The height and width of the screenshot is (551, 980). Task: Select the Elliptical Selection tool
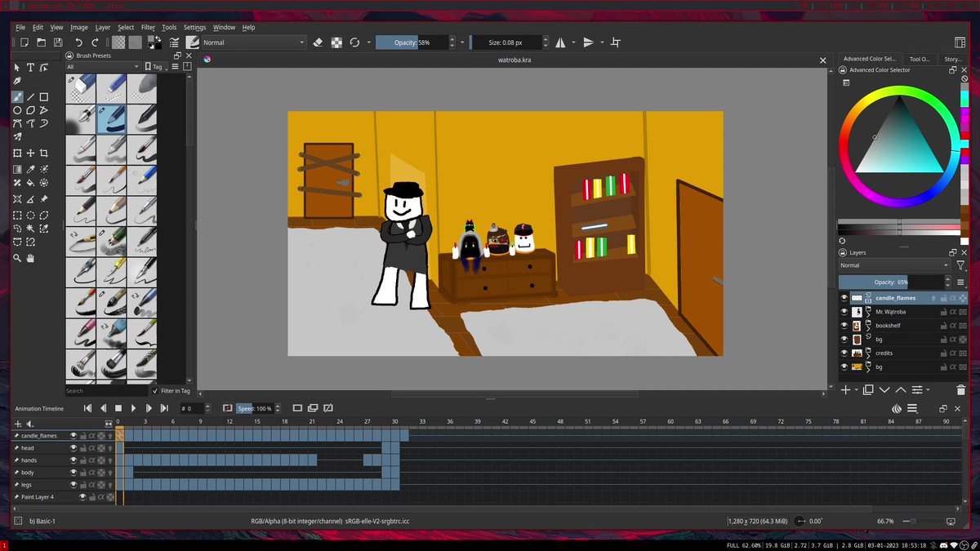pos(31,216)
